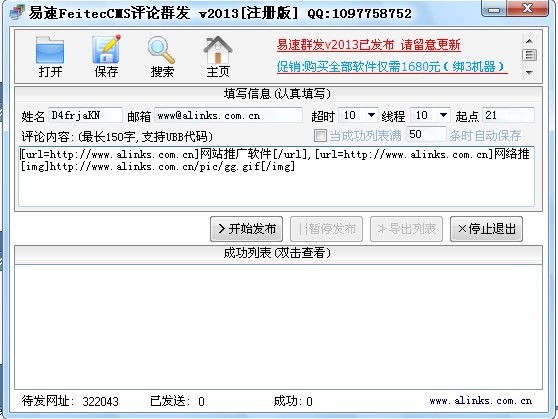Click the 导出列表 export list button
This screenshot has height=419, width=558.
point(406,229)
